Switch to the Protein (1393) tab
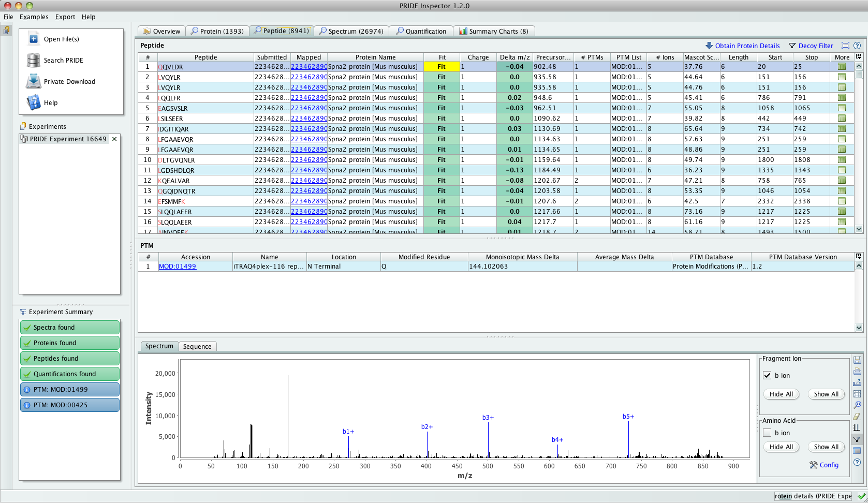 click(217, 31)
